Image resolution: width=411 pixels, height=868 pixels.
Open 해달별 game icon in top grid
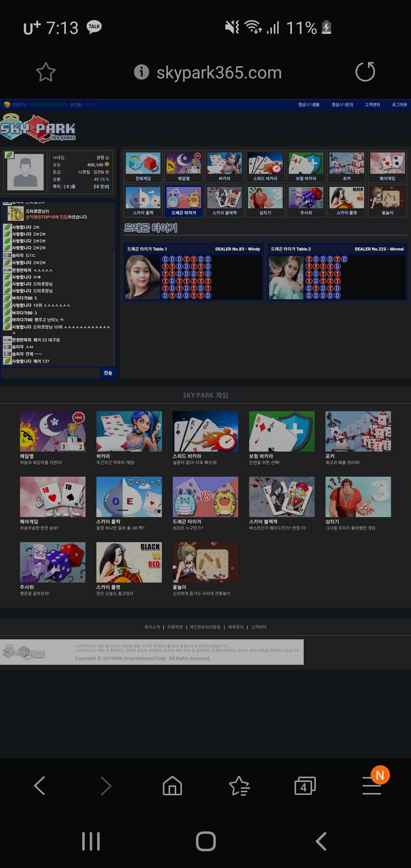pos(184,166)
